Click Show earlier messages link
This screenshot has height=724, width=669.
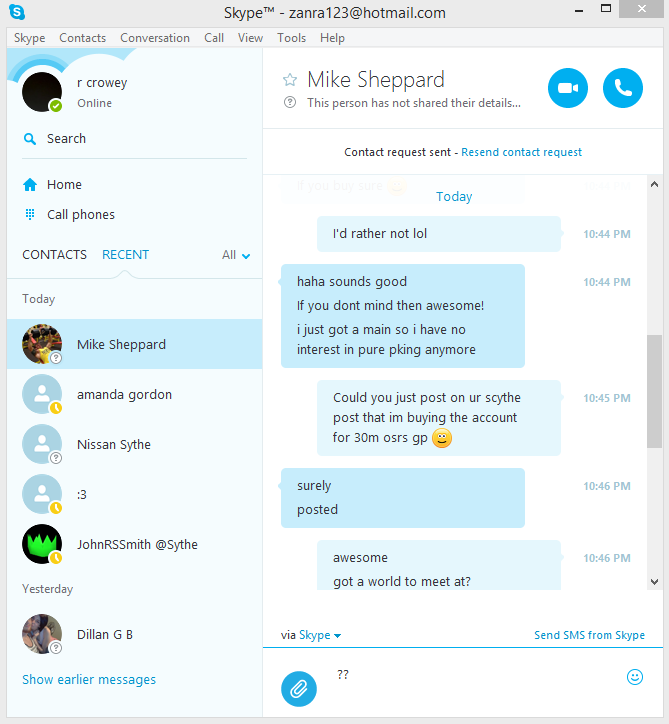click(x=89, y=679)
